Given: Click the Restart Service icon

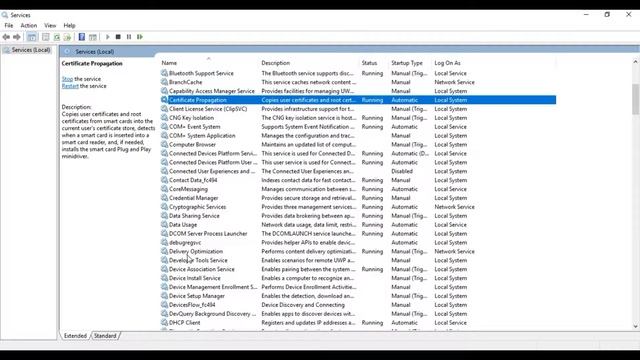Looking at the screenshot, I should (x=140, y=37).
